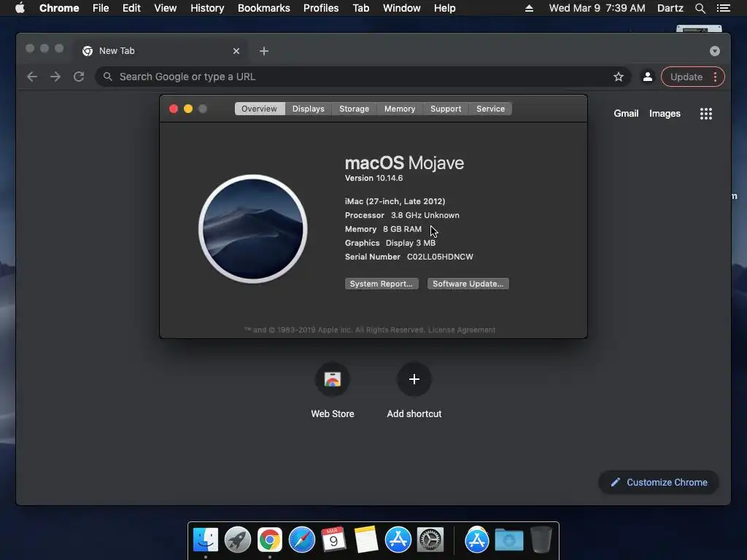Bookmark this tab with the star icon

pos(619,77)
